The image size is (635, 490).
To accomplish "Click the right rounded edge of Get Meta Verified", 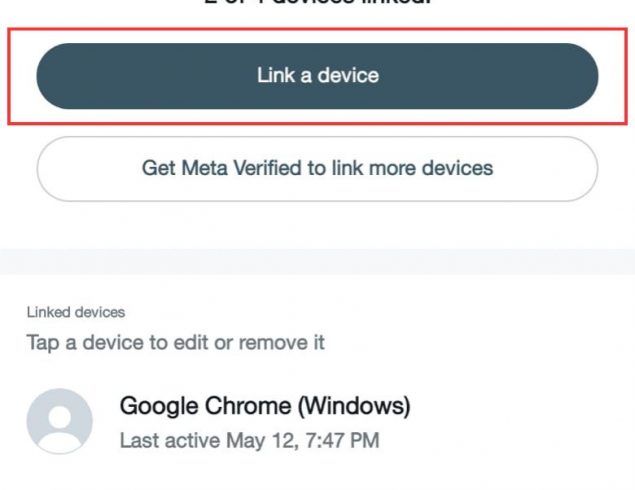I will tap(582, 169).
